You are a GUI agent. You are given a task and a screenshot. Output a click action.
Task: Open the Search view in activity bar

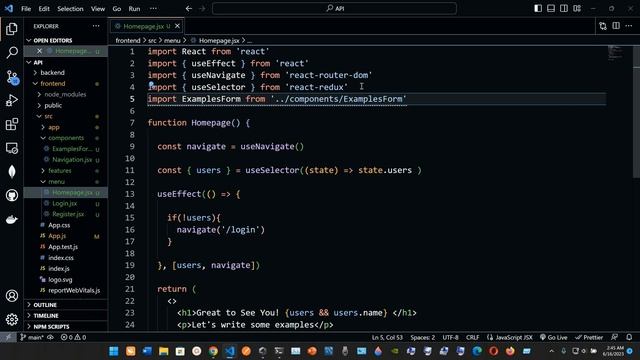(12, 52)
